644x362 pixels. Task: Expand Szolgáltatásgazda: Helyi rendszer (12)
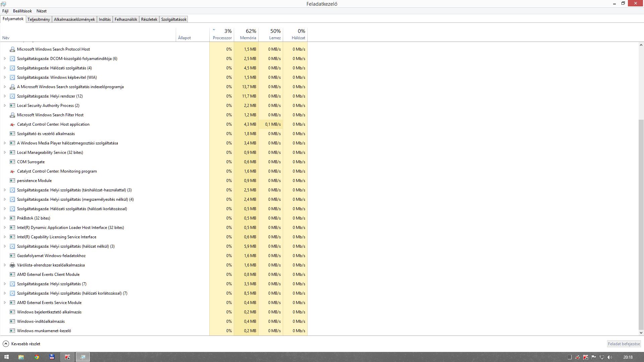[x=5, y=96]
